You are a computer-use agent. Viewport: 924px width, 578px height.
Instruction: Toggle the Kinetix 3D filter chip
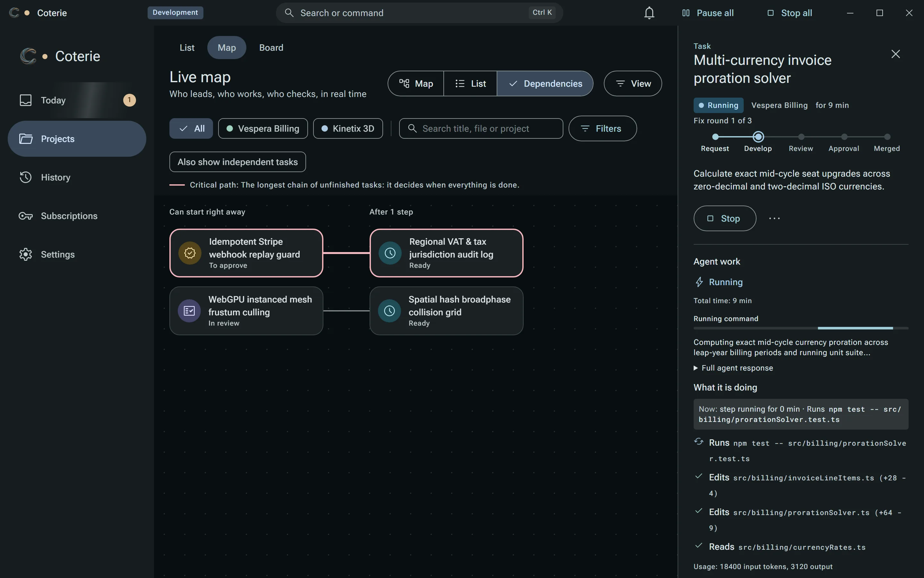tap(348, 128)
